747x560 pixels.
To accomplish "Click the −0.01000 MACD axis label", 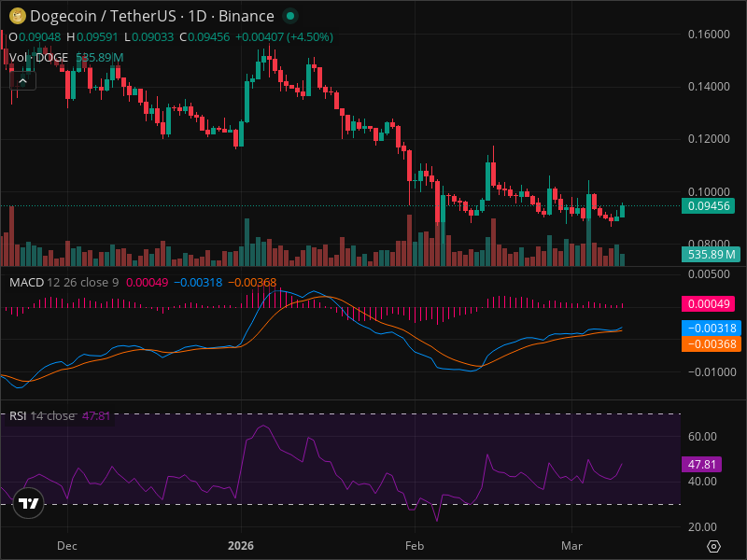I will tap(712, 372).
